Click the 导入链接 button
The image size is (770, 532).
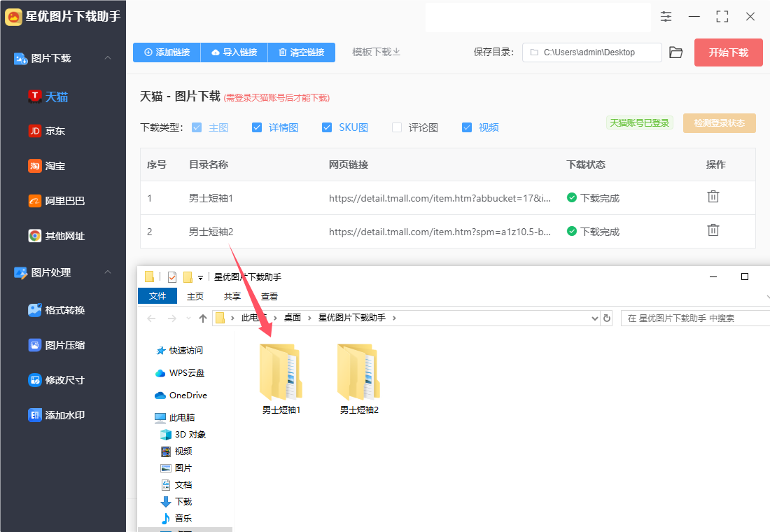coord(234,52)
